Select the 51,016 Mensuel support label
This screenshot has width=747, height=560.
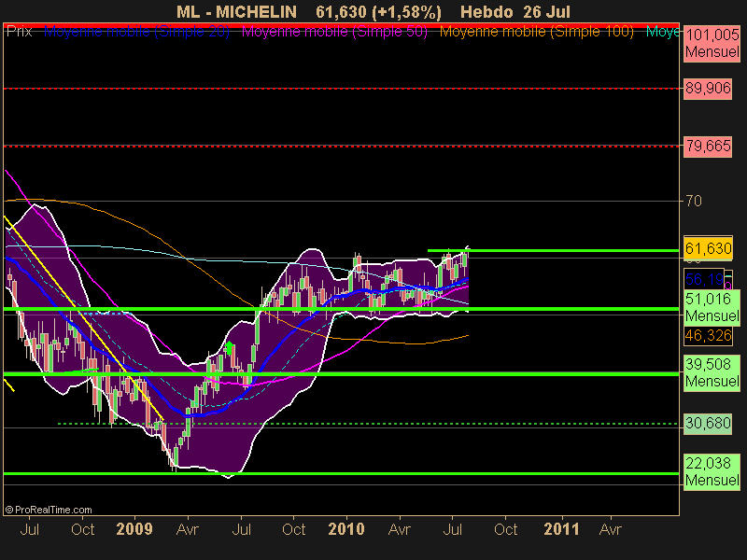pyautogui.click(x=712, y=307)
